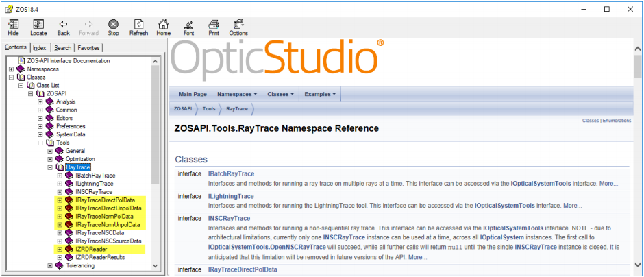Click the Optimization book icon

pos(60,159)
